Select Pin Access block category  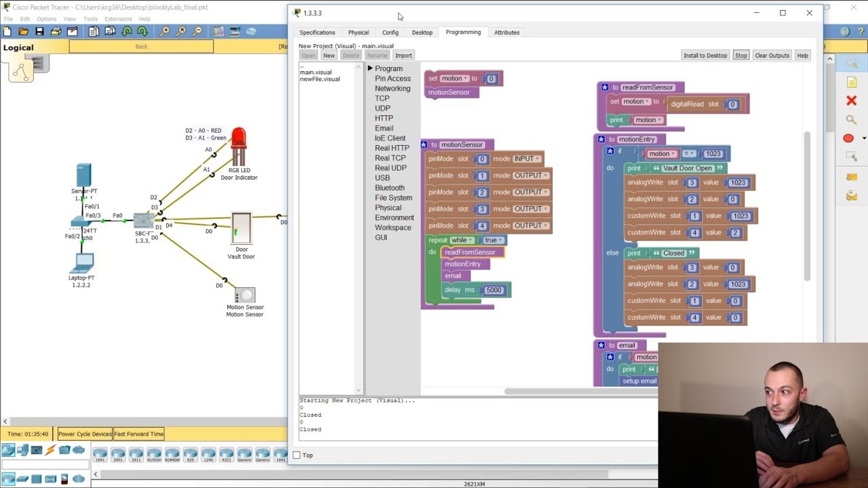[x=393, y=79]
